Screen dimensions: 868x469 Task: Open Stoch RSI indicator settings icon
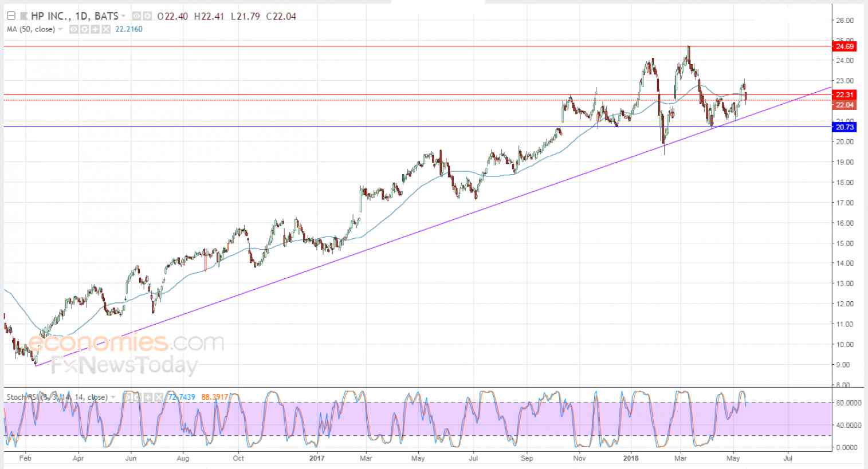(x=137, y=397)
